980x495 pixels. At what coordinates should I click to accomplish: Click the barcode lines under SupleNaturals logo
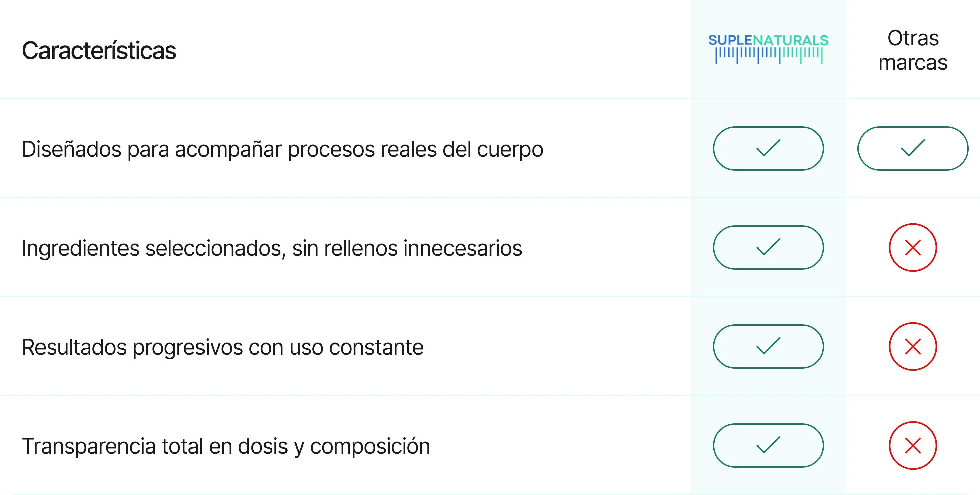click(769, 56)
